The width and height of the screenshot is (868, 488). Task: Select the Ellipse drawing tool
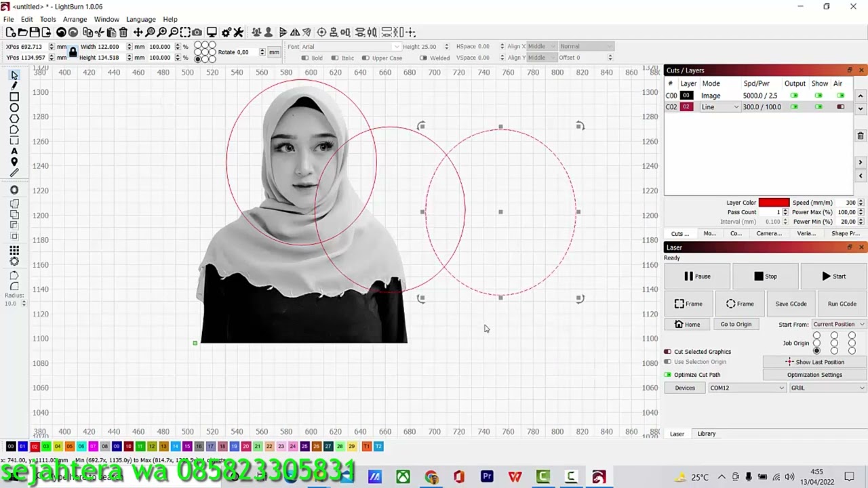(x=14, y=108)
